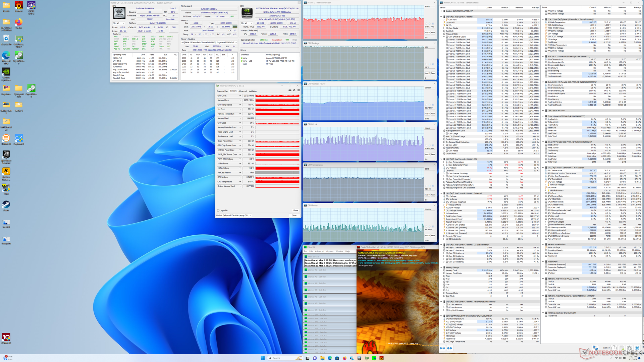Click Auto Fit on GPU Temperature graph
644x362 pixels.
[x=427, y=195]
